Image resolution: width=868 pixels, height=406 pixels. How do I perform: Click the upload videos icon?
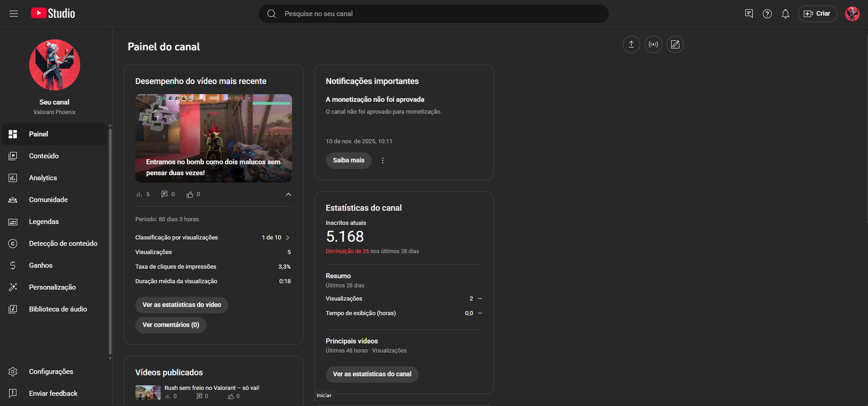pos(631,45)
